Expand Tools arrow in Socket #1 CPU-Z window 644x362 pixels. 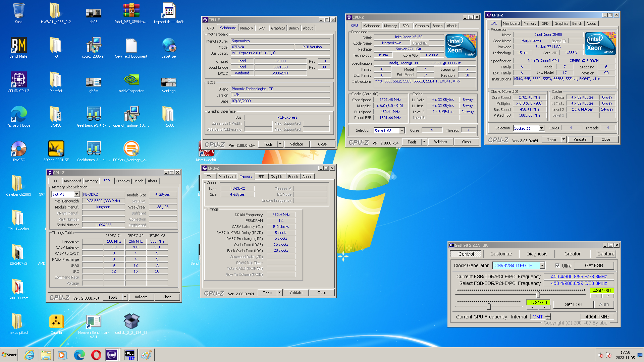point(563,139)
